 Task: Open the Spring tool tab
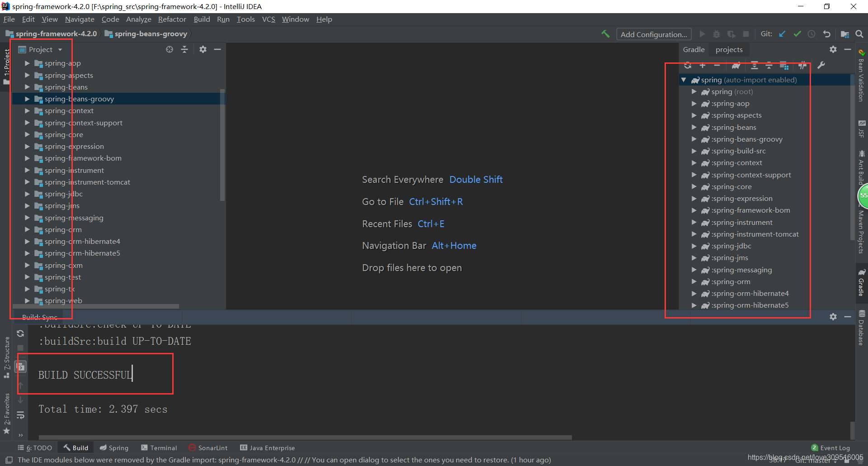point(114,448)
